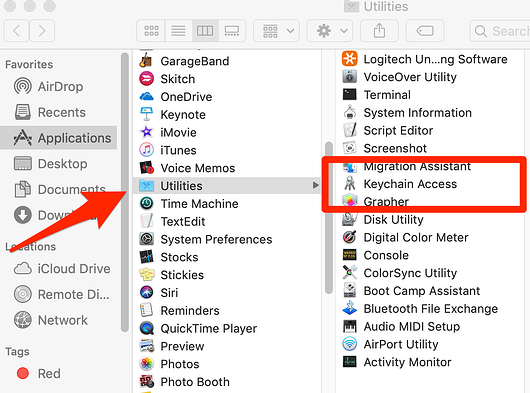This screenshot has height=393, width=530.
Task: Click the edit tags toolbar button
Action: click(x=425, y=31)
